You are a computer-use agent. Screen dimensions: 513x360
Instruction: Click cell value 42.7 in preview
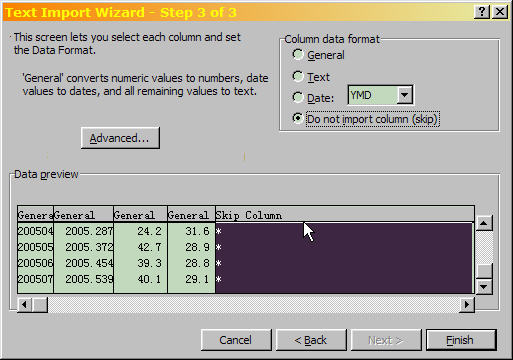coord(149,247)
